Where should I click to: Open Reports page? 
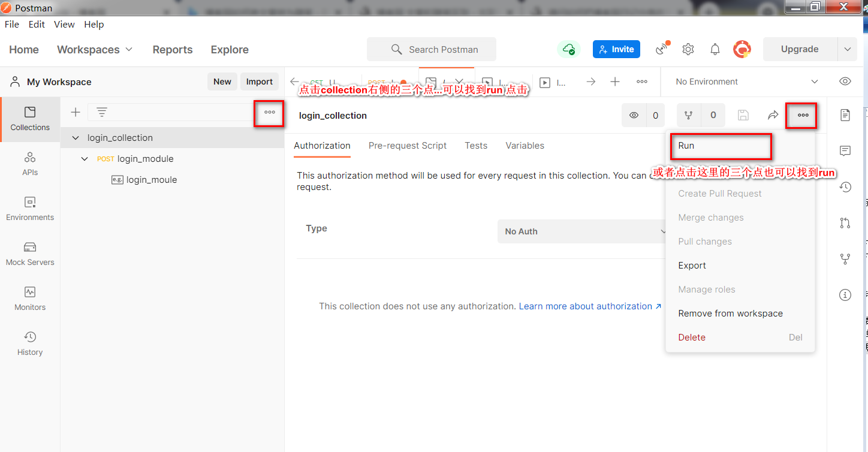pos(173,50)
